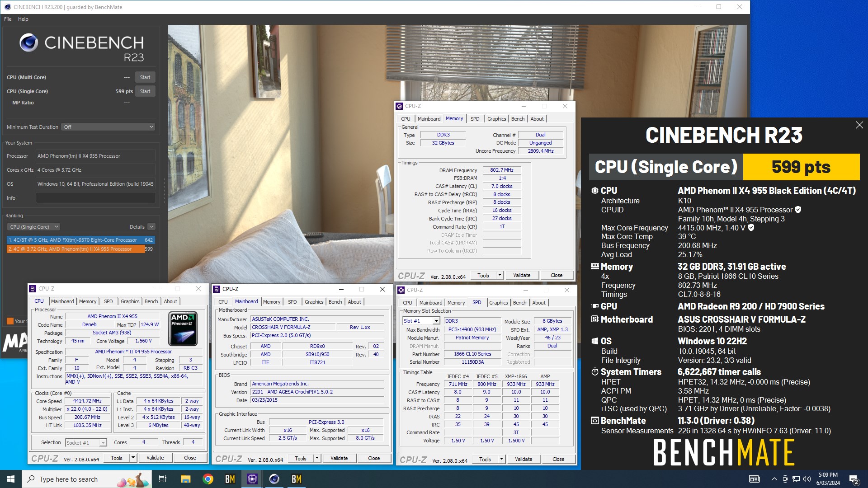
Task: Close the BenchMate result overlay with X
Action: click(x=859, y=125)
